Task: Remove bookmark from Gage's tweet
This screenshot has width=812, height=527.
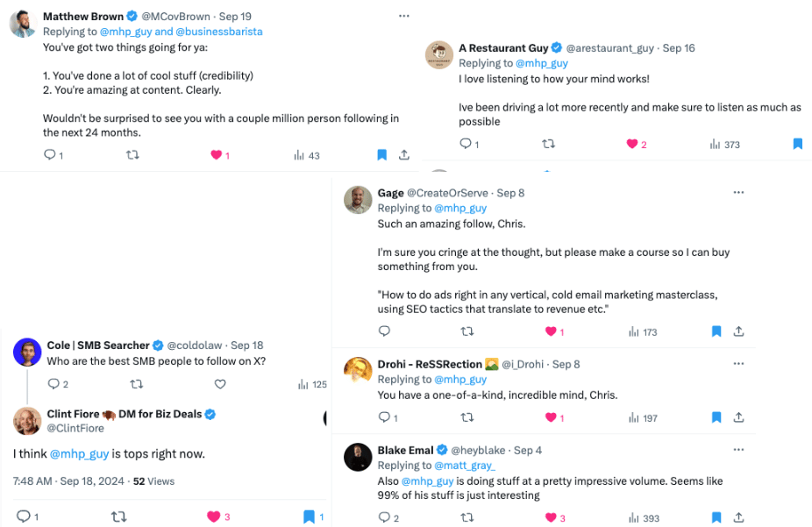Action: (716, 331)
